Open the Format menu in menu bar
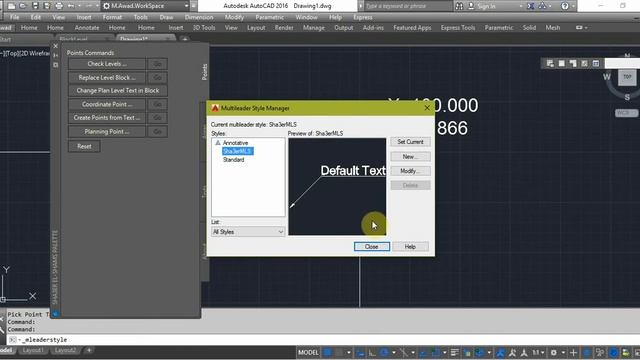 (x=112, y=17)
